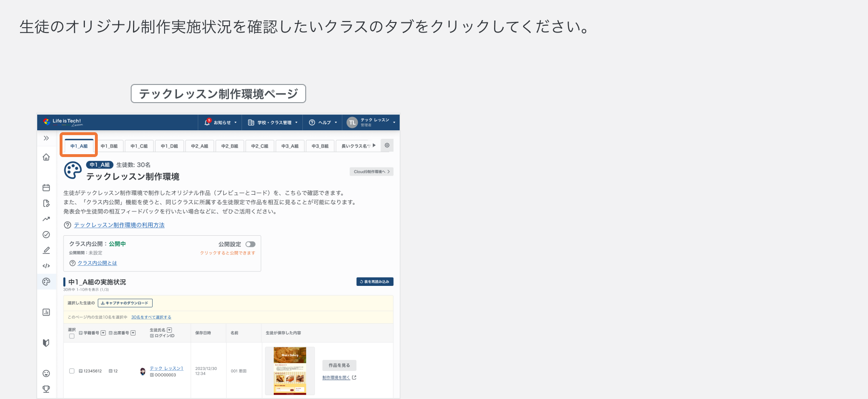Expand the sidebar with double-chevron icon
The height and width of the screenshot is (399, 868).
(46, 138)
